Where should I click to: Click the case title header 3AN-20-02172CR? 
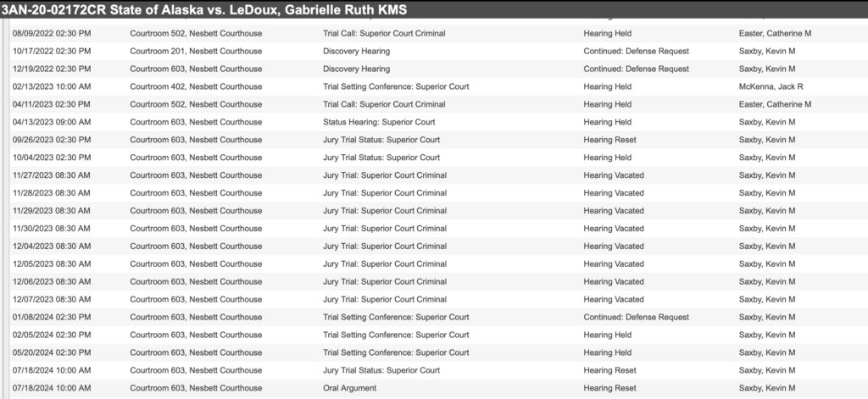[x=203, y=9]
